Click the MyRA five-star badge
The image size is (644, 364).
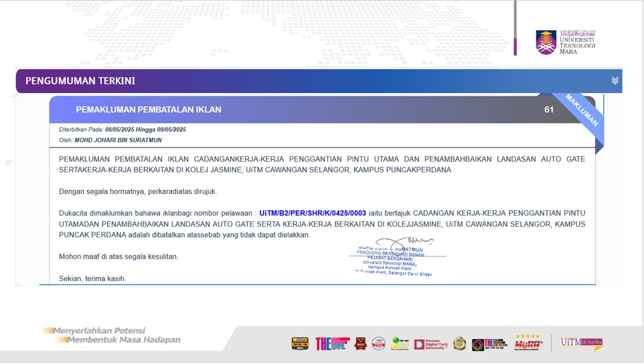528,343
